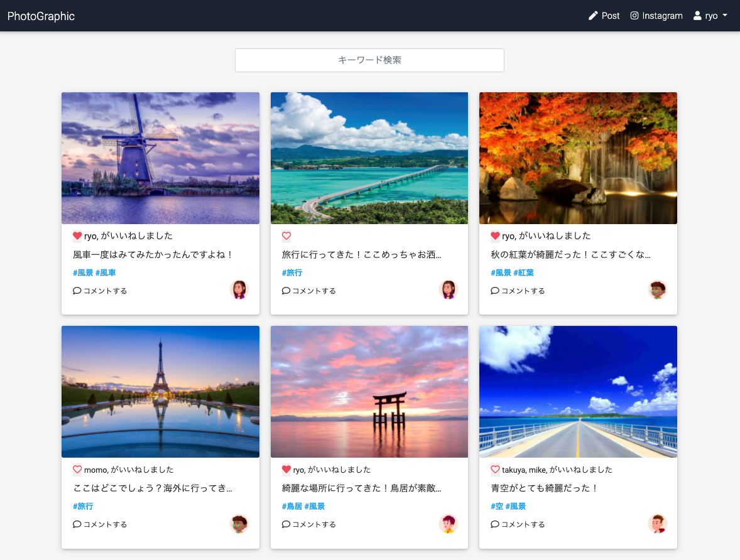Click the heart liked by takuya and mike
740x560 pixels.
495,469
